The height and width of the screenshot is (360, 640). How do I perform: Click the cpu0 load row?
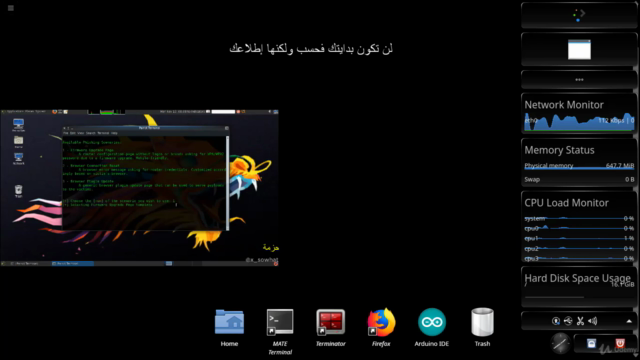[x=579, y=228]
